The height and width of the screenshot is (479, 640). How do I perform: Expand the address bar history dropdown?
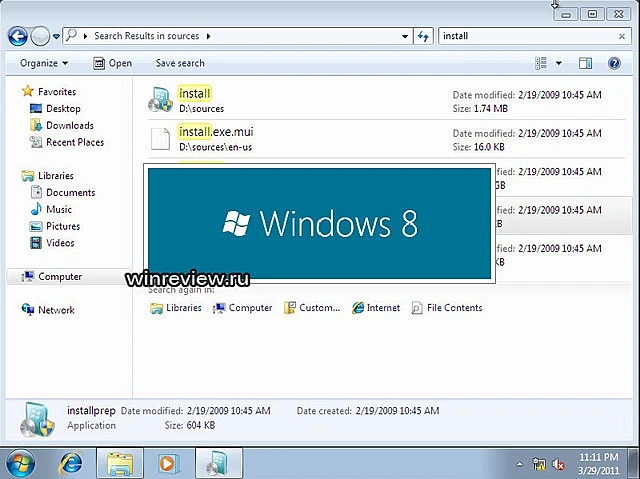[x=405, y=36]
